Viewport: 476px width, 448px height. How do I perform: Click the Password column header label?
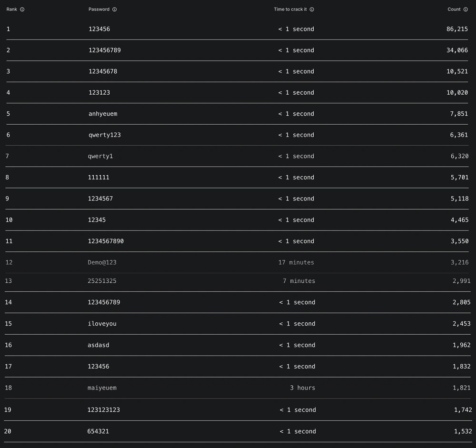point(99,10)
